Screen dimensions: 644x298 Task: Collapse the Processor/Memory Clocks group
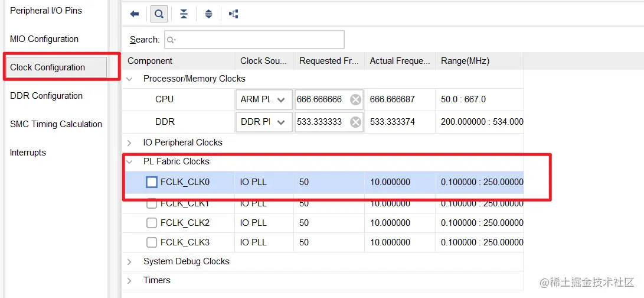click(129, 79)
